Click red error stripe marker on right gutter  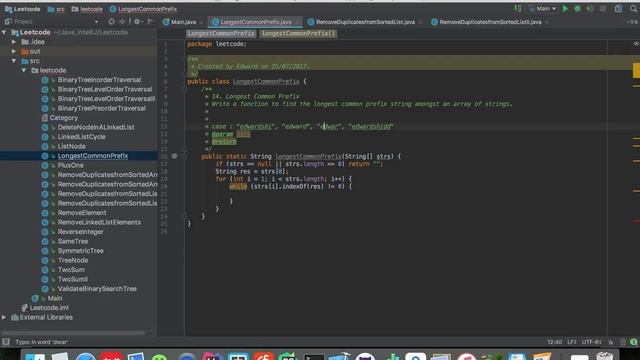[636, 221]
